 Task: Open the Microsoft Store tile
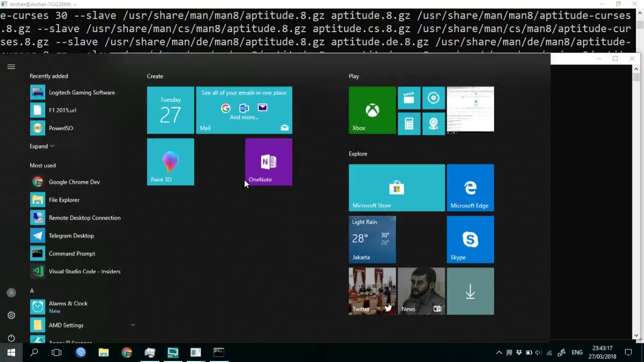click(397, 188)
